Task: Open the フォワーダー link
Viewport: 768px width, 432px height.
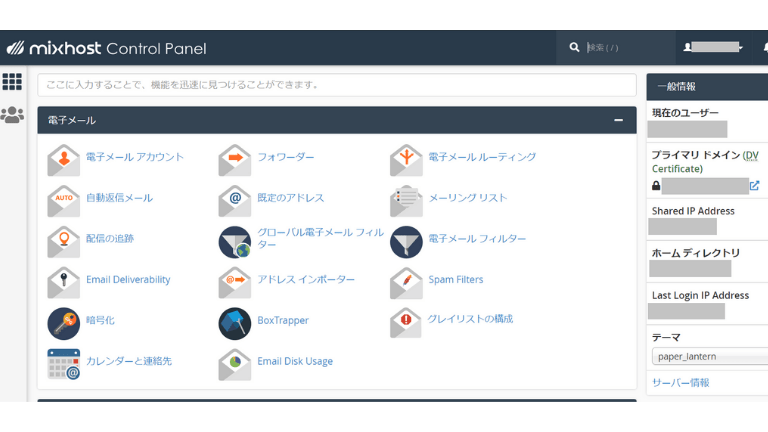Action: (x=286, y=157)
